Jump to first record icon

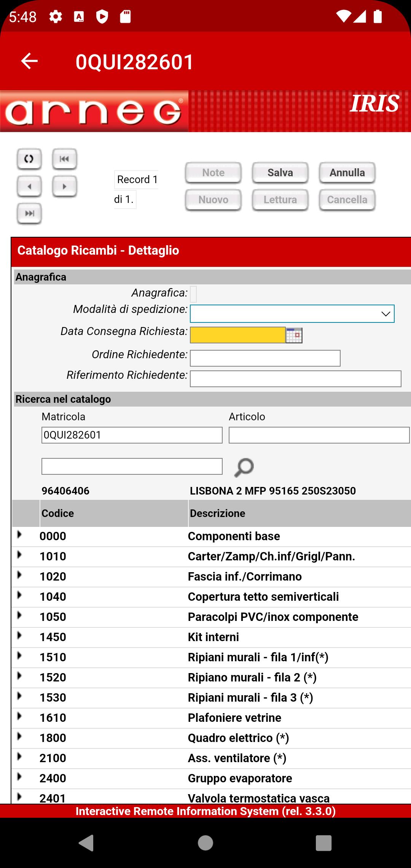click(x=64, y=159)
